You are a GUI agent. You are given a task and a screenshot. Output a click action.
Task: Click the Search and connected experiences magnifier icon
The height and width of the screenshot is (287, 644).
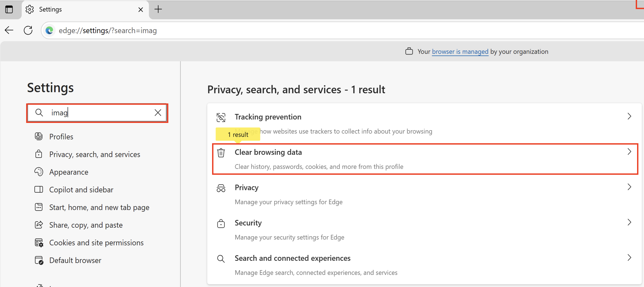pyautogui.click(x=221, y=258)
